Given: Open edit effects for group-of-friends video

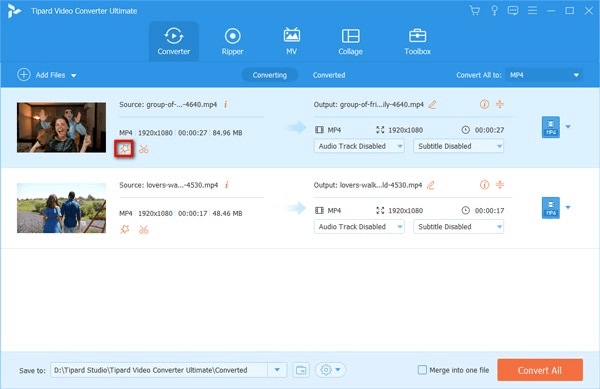Looking at the screenshot, I should [124, 149].
